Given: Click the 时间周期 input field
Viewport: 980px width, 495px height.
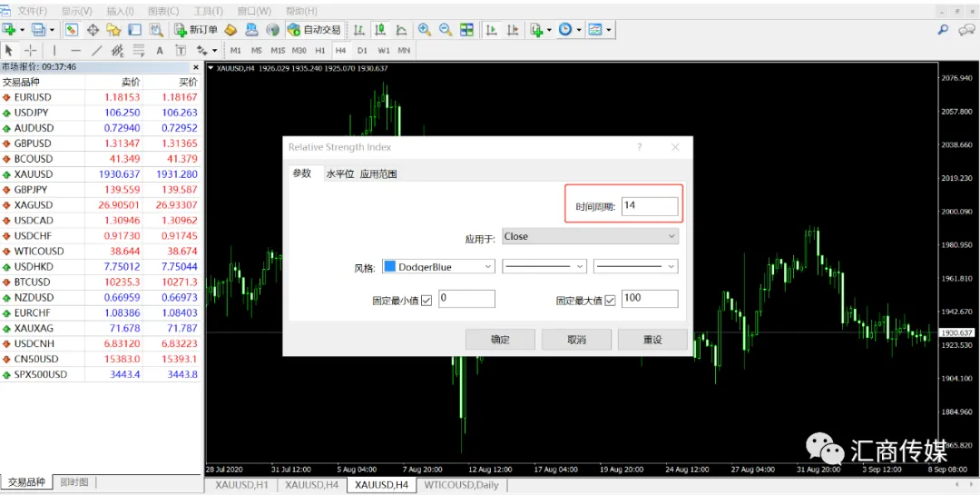Looking at the screenshot, I should (x=650, y=206).
